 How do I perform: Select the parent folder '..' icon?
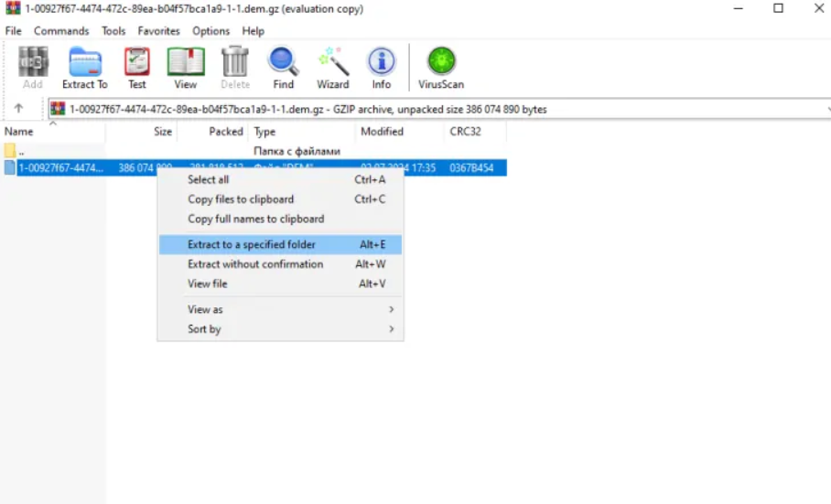pyautogui.click(x=9, y=150)
